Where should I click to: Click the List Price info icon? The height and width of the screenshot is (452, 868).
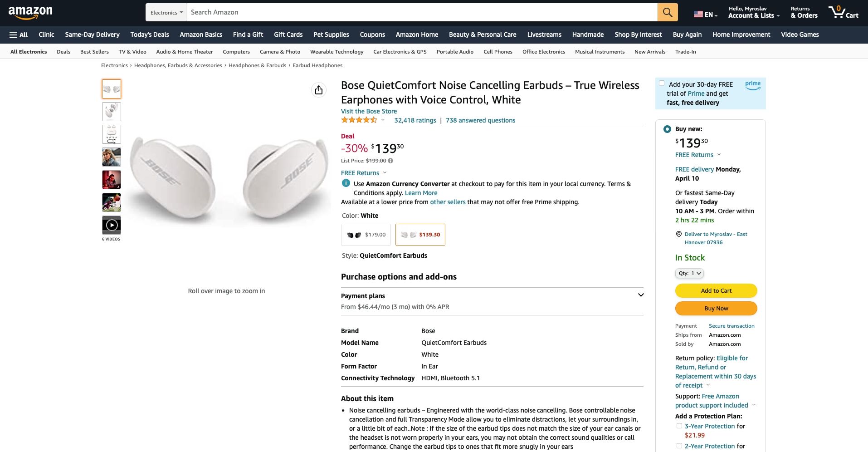[390, 161]
